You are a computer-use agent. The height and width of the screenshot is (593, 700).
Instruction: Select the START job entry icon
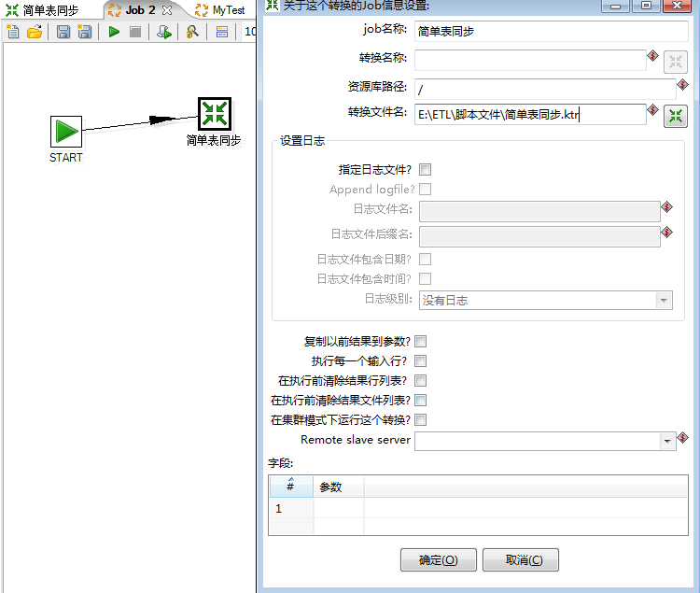66,132
